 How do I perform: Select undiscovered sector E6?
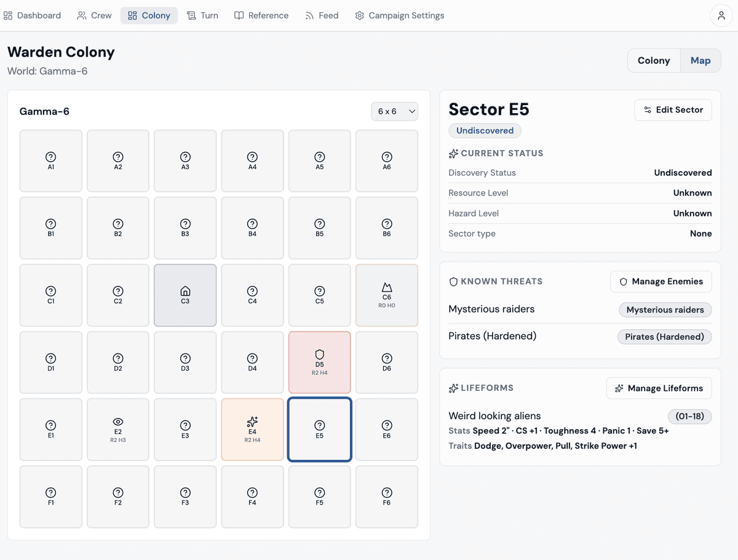tap(387, 430)
